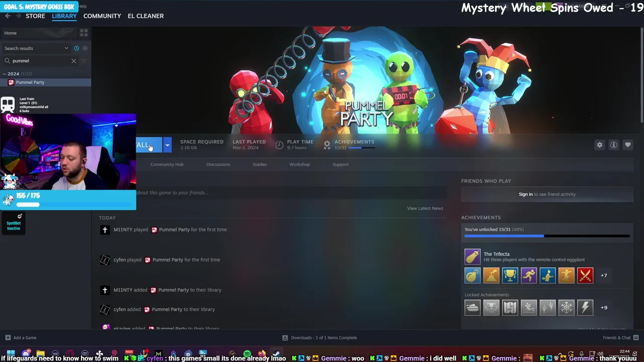This screenshot has width=644, height=362.
Task: Click the locked tank achievement icon
Action: pos(472,308)
